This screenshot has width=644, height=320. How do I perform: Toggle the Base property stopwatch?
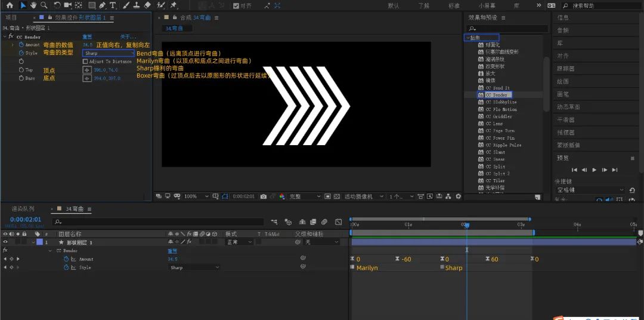21,78
